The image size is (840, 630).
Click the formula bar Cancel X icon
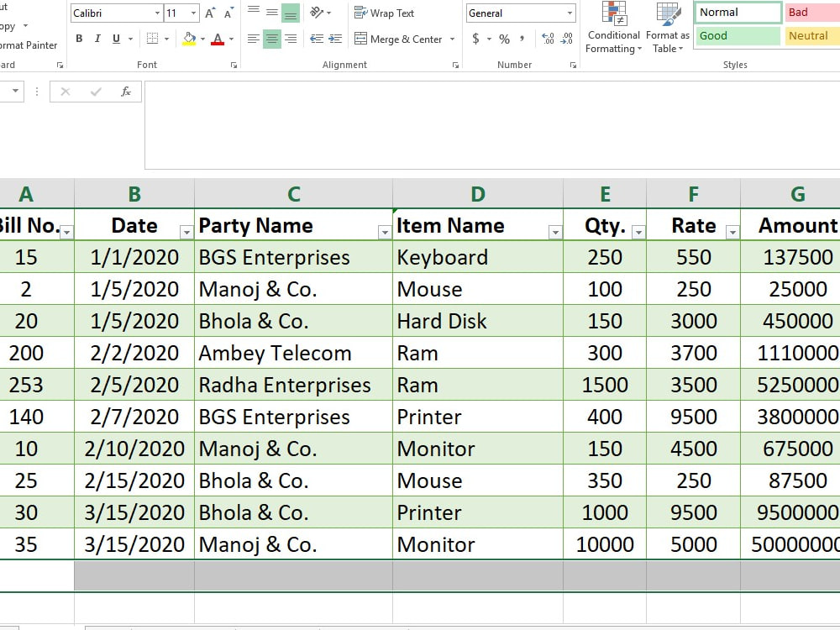point(66,91)
